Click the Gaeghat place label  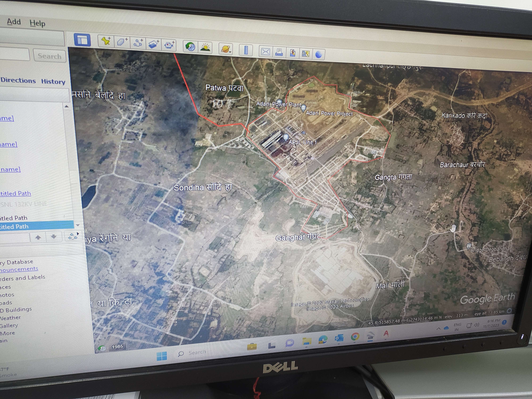click(x=298, y=237)
